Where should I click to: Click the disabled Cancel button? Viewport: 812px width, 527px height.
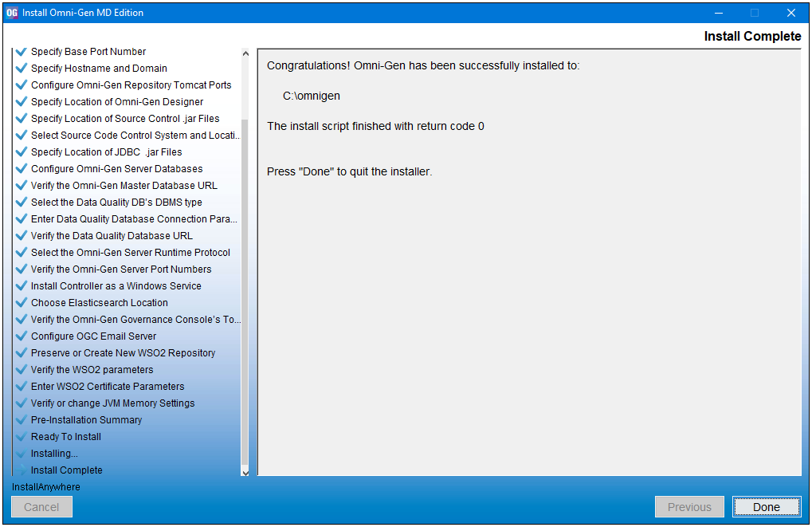(41, 506)
